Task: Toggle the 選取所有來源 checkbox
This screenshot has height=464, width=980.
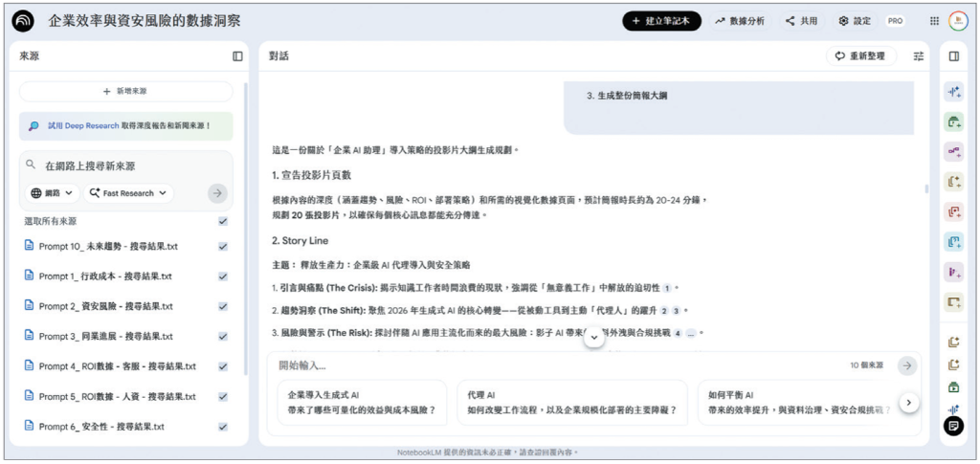Action: click(x=223, y=221)
